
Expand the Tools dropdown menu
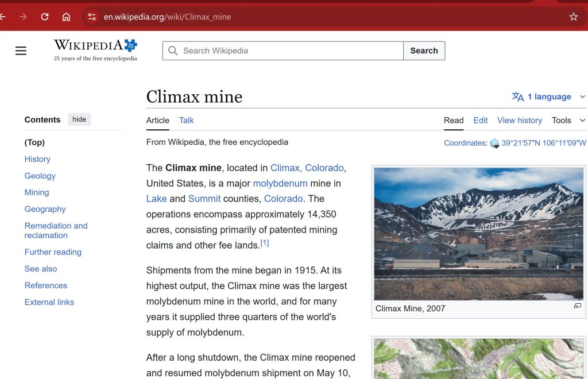pos(568,120)
